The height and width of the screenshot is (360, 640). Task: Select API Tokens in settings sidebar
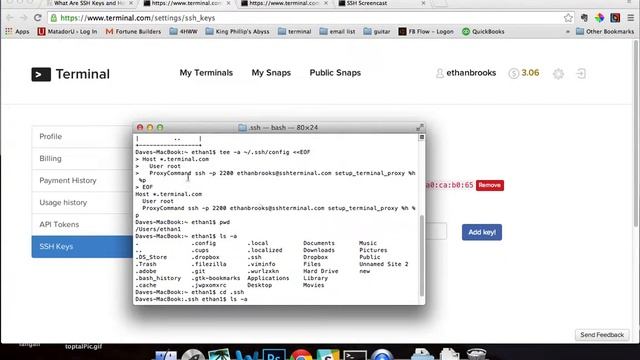(82, 224)
